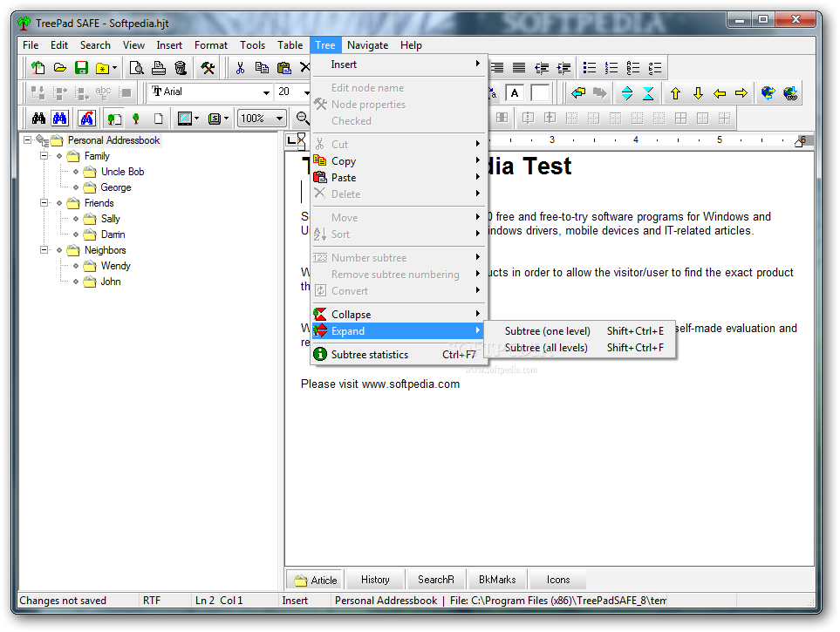The width and height of the screenshot is (840, 632).
Task: Click the globe with arrows icon
Action: click(x=768, y=93)
